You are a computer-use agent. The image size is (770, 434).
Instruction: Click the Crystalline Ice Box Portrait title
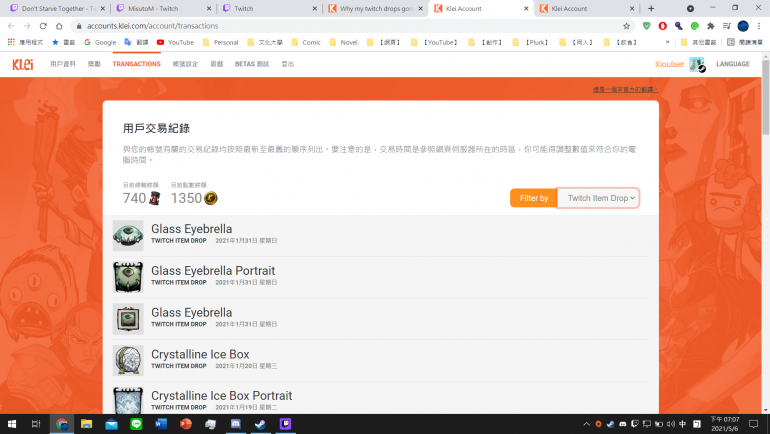(x=221, y=396)
